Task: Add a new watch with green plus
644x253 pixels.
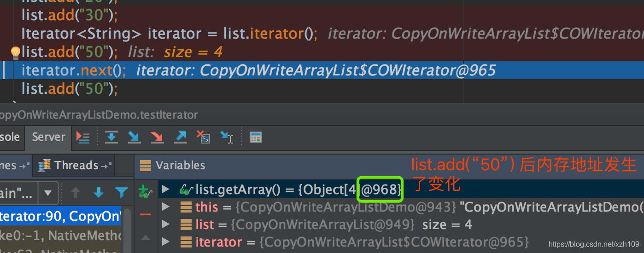Action: coord(146,191)
